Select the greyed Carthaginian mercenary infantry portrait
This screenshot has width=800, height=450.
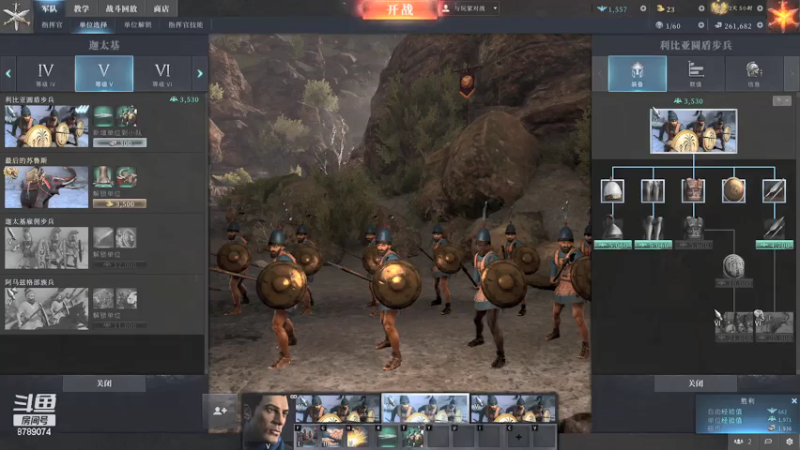pos(46,247)
